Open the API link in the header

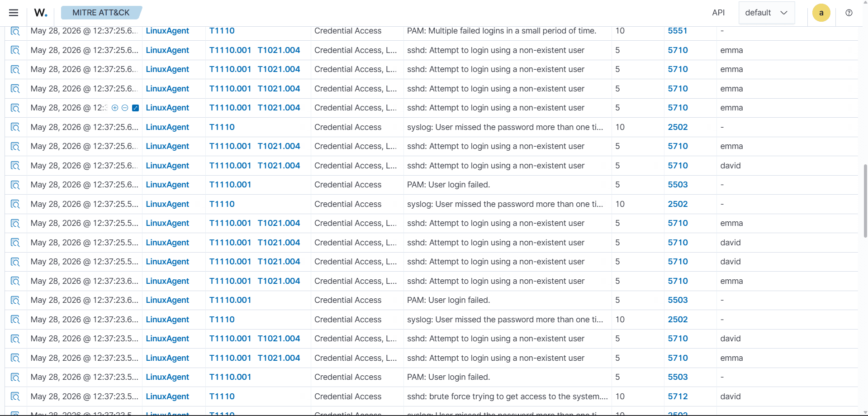pyautogui.click(x=718, y=13)
